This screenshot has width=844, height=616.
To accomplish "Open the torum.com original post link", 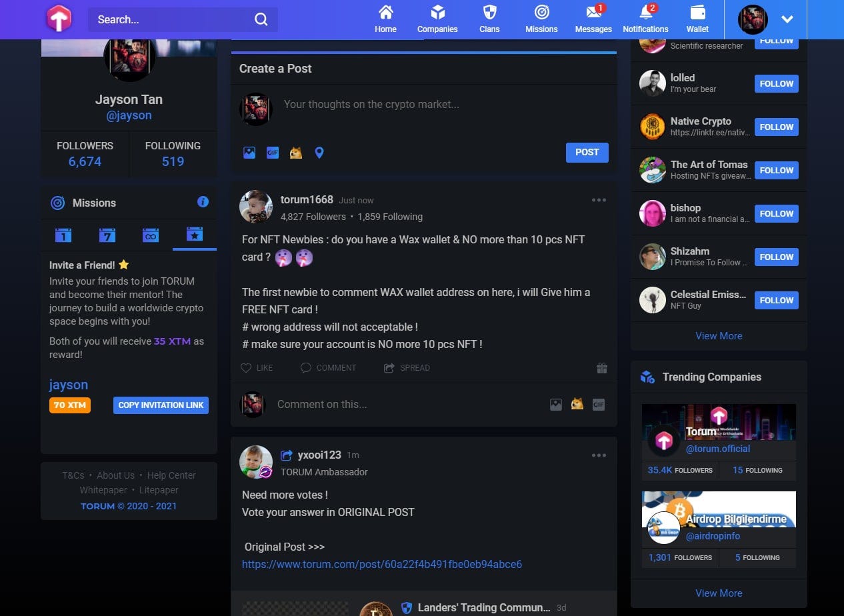I will 382,564.
